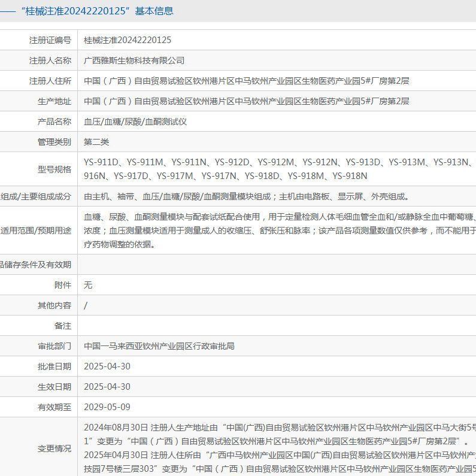476x476 pixels.
Task: Select 中国—马来西亚钦州产业园区行政审批局
Action: pos(159,346)
